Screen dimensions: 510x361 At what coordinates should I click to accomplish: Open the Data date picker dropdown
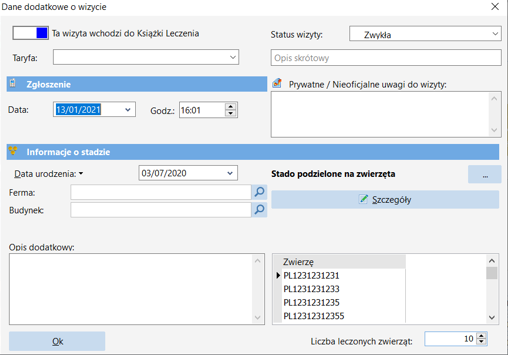(x=128, y=110)
